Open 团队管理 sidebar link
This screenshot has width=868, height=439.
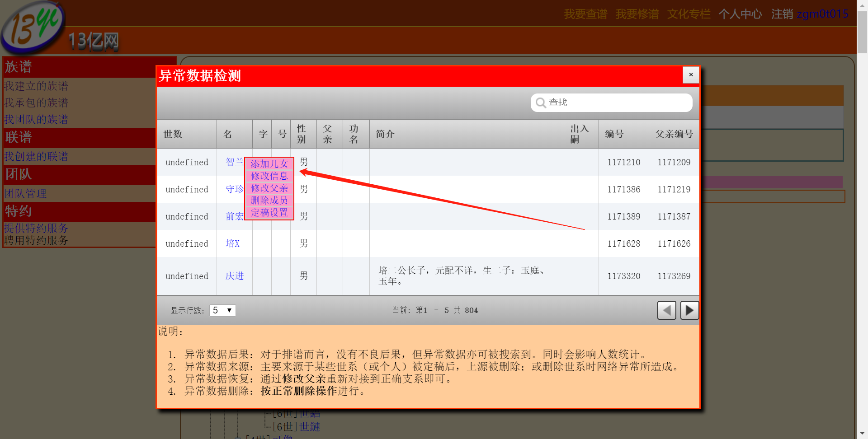[x=25, y=193]
